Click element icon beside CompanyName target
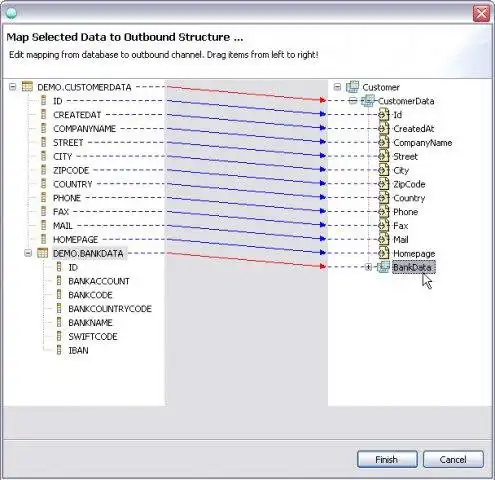This screenshot has height=480, width=495. (x=384, y=142)
